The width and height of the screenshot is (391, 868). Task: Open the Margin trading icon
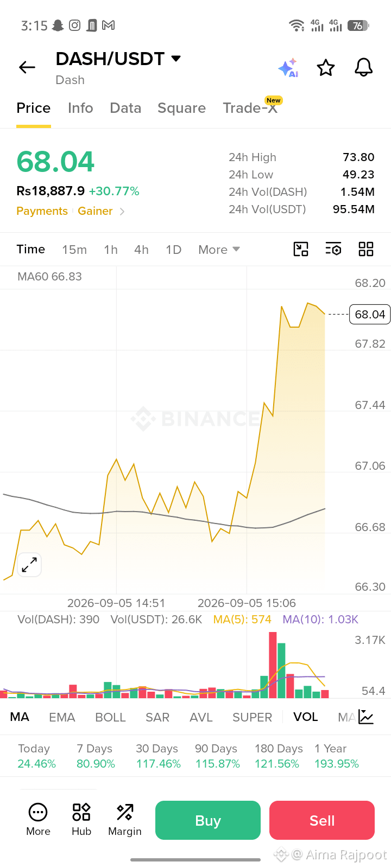pyautogui.click(x=125, y=819)
